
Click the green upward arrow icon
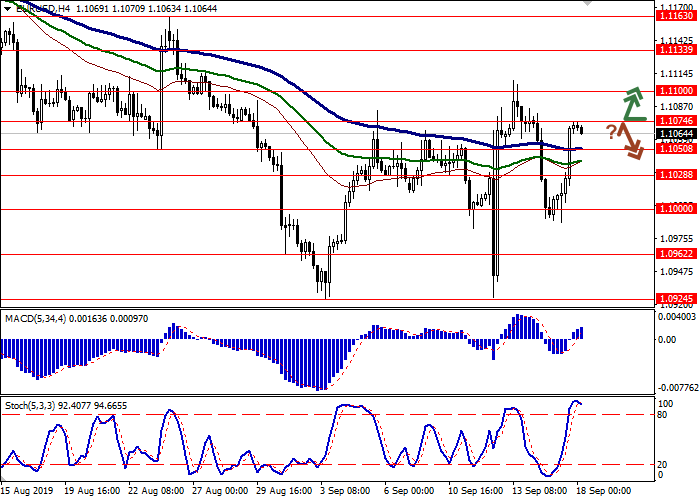[632, 103]
